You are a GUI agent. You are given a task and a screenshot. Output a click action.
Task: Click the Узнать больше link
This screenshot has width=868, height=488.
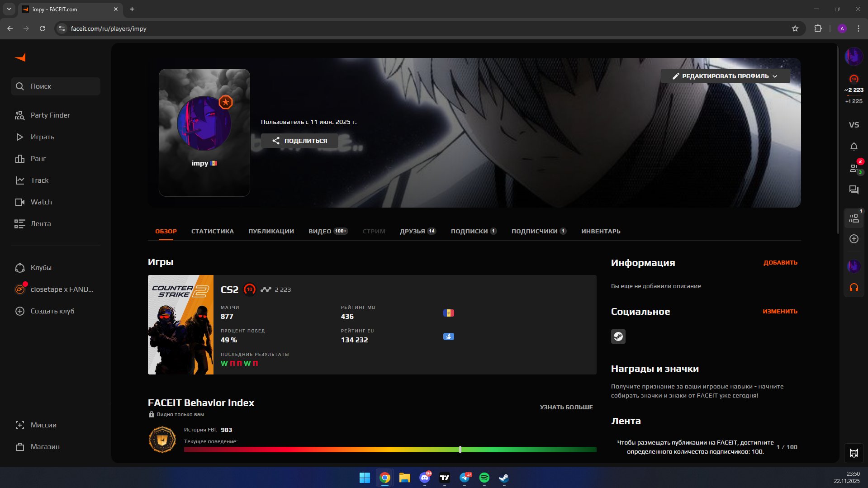point(566,407)
